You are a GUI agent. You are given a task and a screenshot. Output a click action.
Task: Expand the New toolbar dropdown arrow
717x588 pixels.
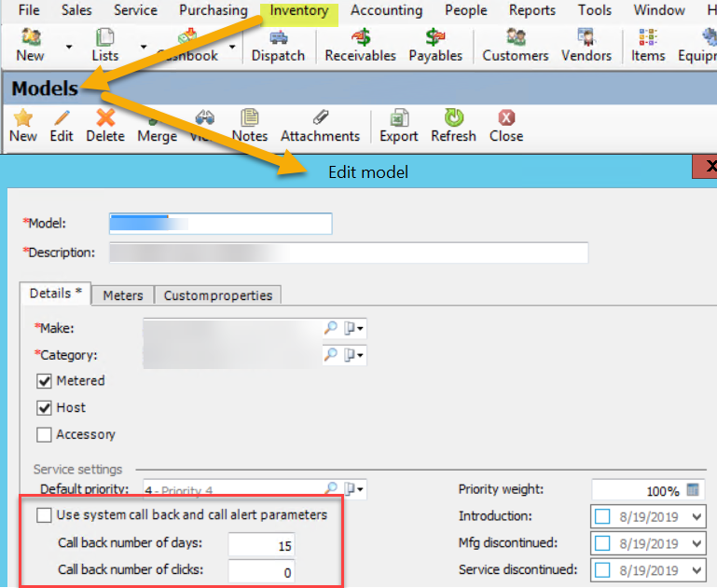point(69,47)
